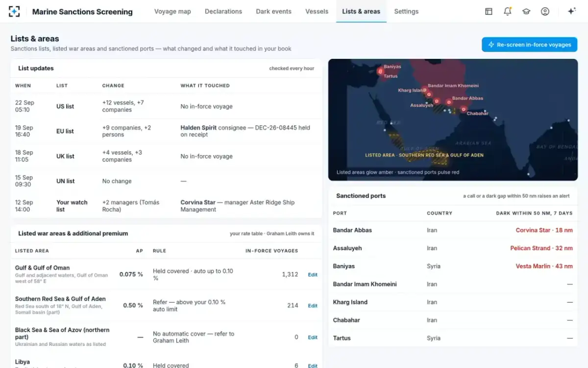
Task: Click the 0.50 % additional premium value
Action: pos(133,305)
